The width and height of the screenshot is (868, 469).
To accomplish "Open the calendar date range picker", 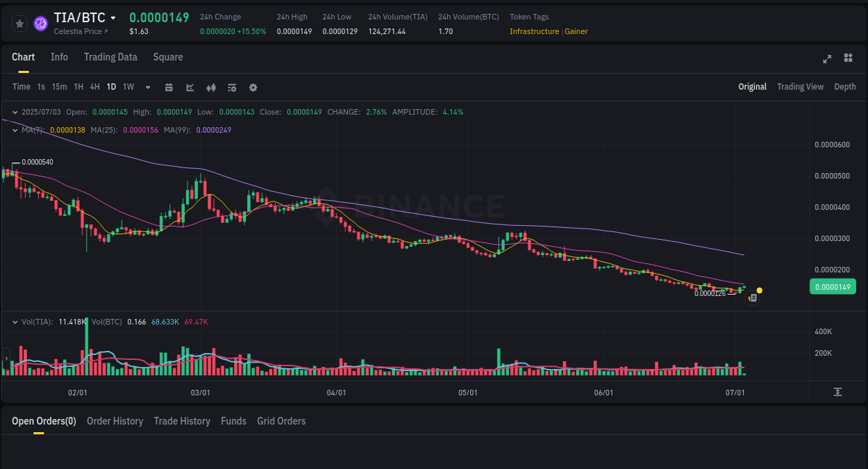I will pyautogui.click(x=169, y=87).
